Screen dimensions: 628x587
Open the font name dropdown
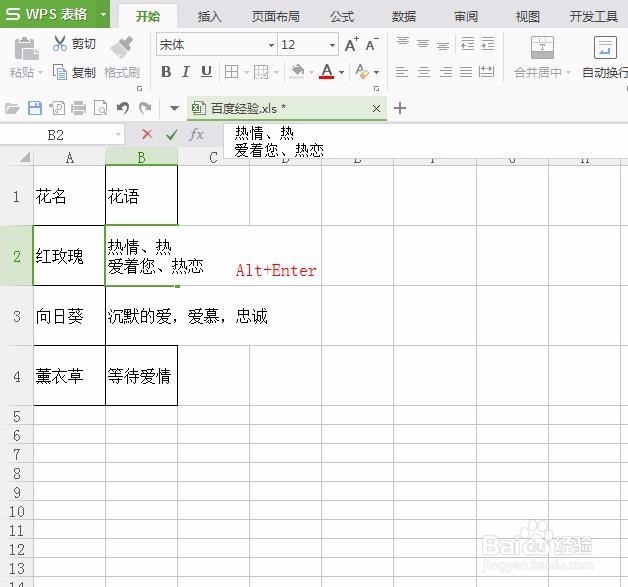coord(271,45)
